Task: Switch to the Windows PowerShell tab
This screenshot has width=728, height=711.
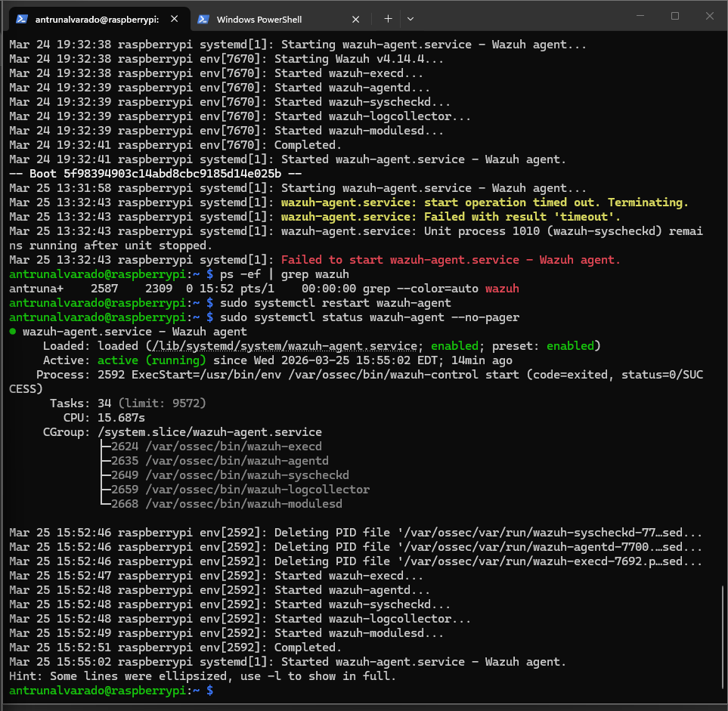Action: point(277,19)
